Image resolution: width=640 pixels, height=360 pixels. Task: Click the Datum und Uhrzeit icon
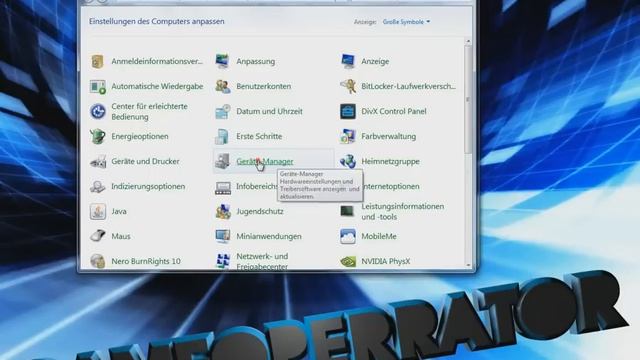point(222,111)
